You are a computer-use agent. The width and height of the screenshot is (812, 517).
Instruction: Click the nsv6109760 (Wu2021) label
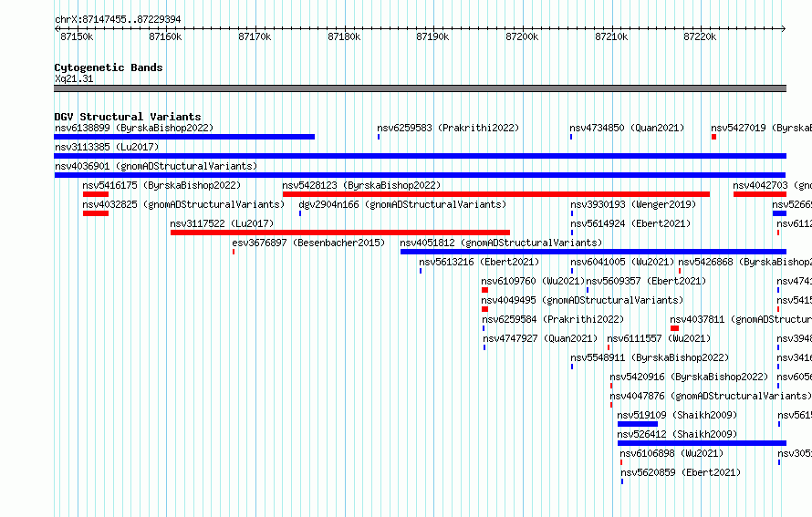click(x=533, y=281)
